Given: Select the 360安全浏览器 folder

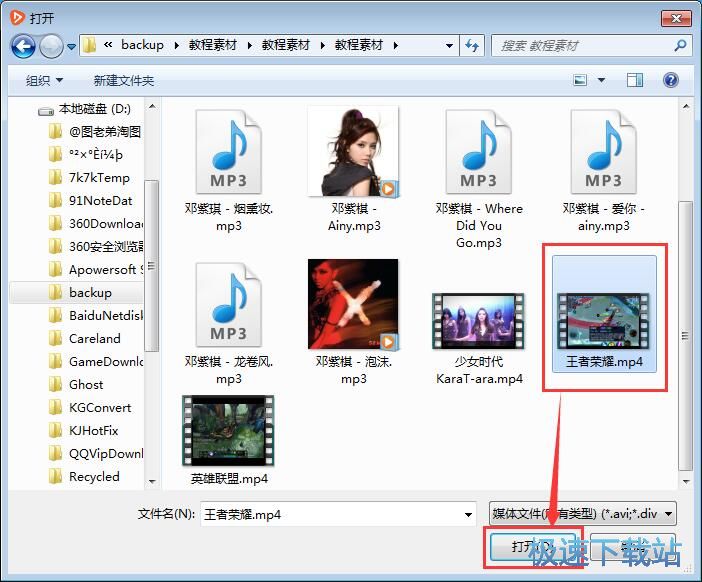Looking at the screenshot, I should pyautogui.click(x=96, y=247).
